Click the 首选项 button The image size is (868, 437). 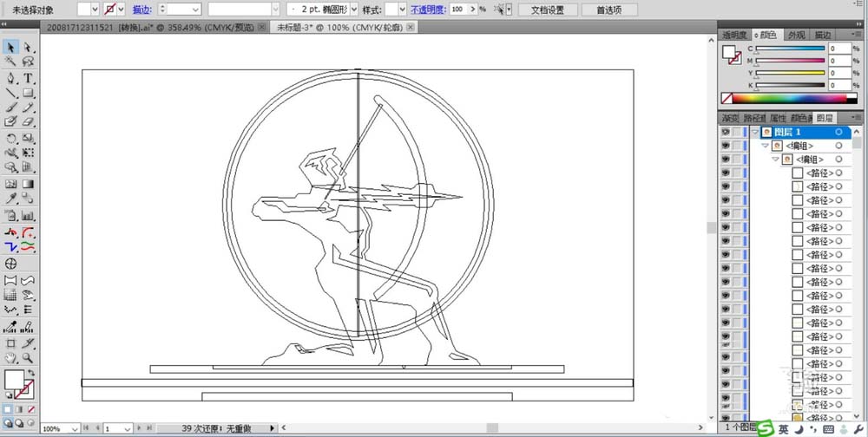608,10
